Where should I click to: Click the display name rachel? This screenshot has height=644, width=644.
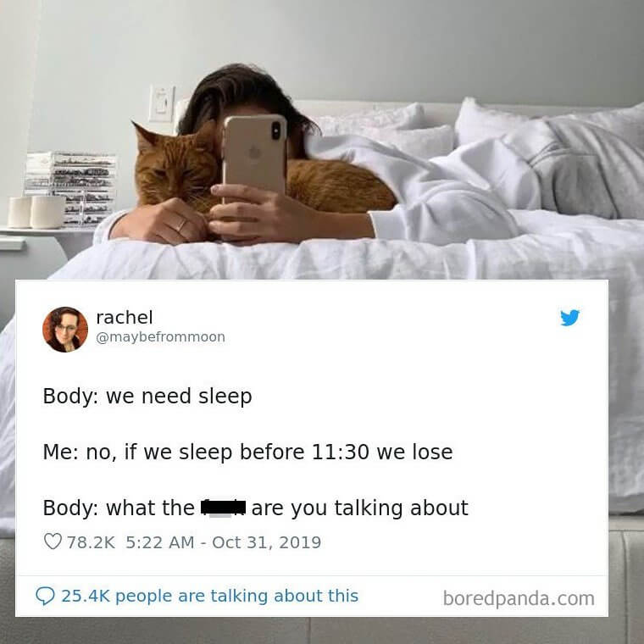pos(124,317)
